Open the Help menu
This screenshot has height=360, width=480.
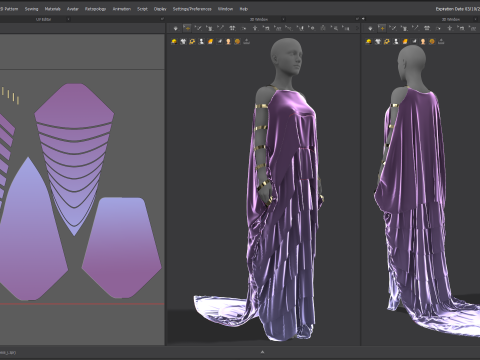click(x=244, y=9)
